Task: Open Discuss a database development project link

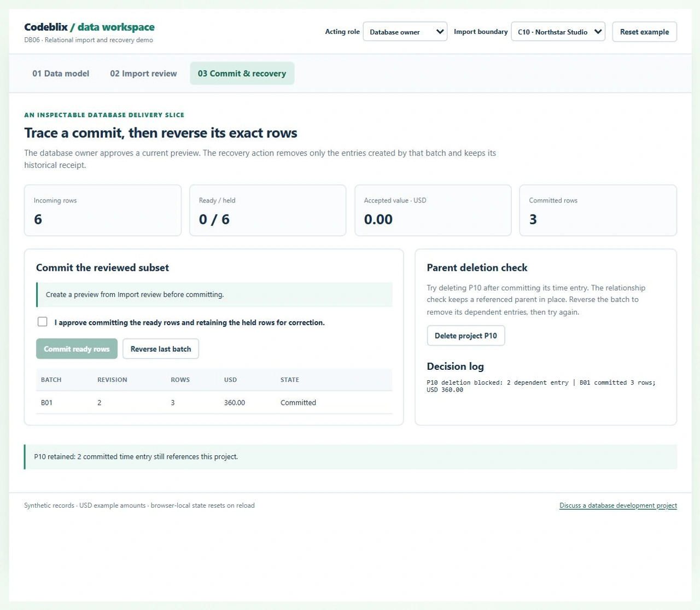Action: point(618,506)
